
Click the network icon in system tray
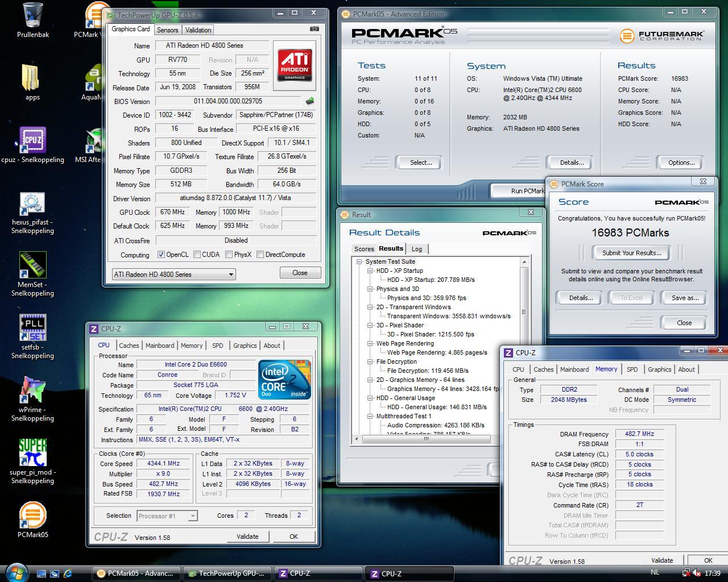686,573
